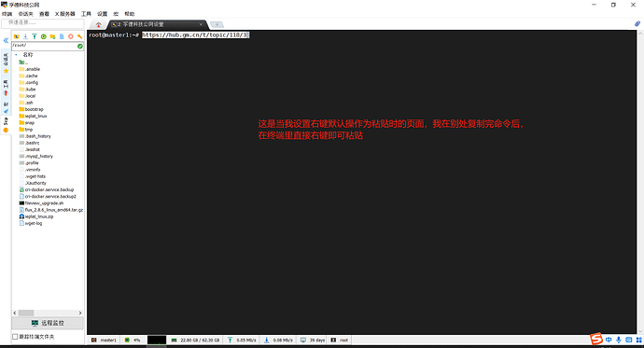Select the .viminfo file
Image resolution: width=644 pixels, height=348 pixels.
[30, 170]
